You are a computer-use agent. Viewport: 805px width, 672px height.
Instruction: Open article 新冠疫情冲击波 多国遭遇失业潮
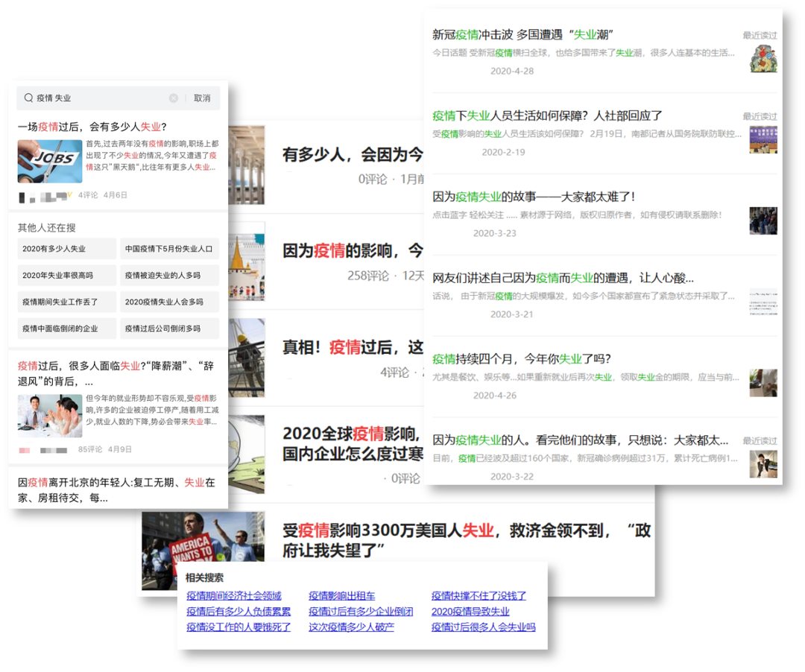click(522, 34)
